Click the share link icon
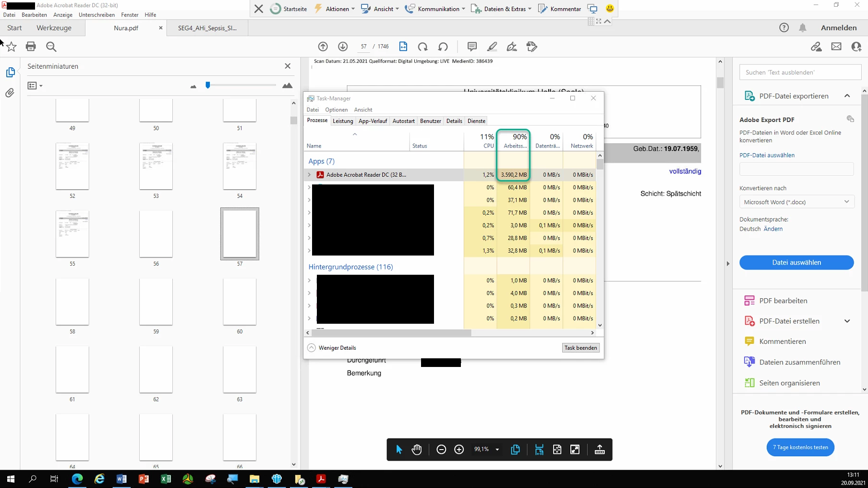This screenshot has height=488, width=868. [x=816, y=47]
